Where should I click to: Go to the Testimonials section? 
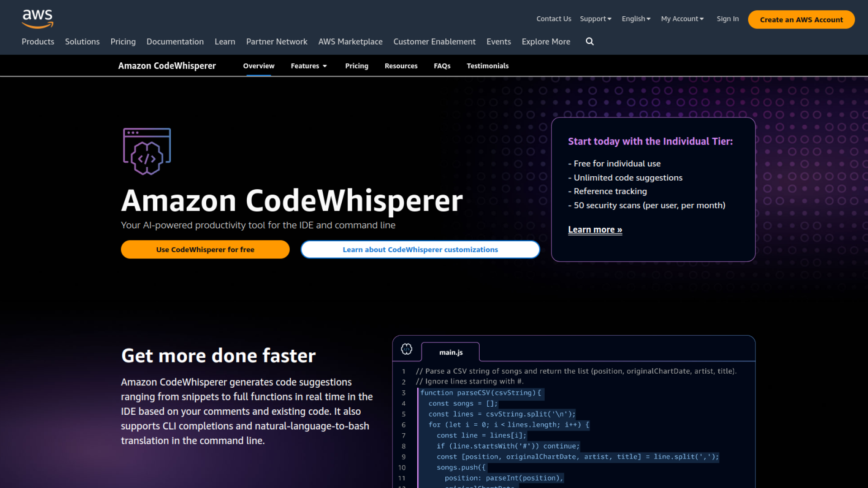(x=487, y=66)
